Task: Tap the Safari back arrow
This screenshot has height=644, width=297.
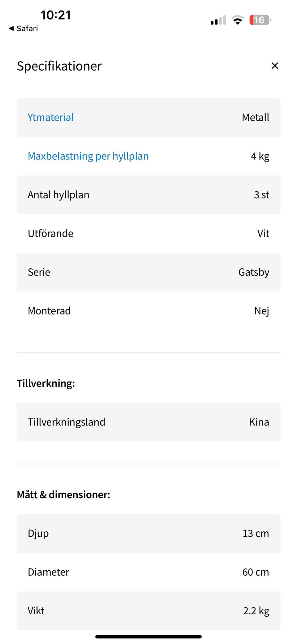Action: [12, 28]
